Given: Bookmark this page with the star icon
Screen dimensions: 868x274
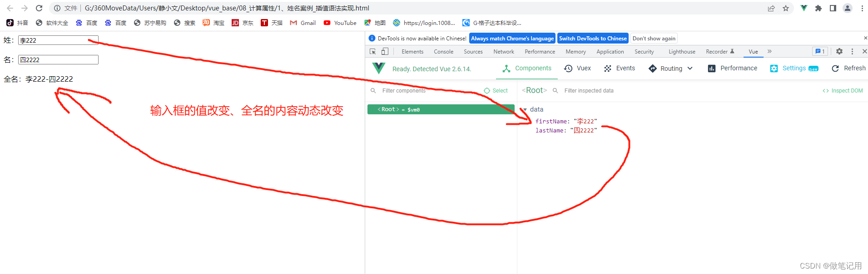Looking at the screenshot, I should coord(786,8).
